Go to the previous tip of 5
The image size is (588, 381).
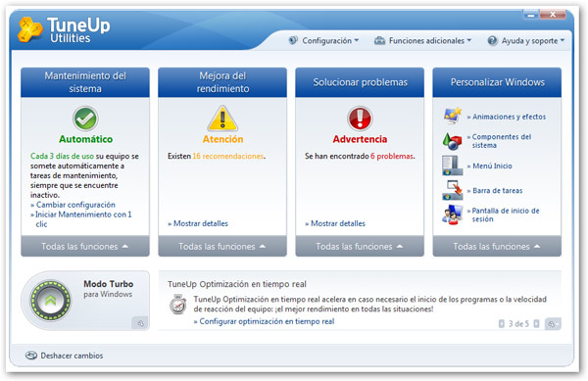(502, 323)
